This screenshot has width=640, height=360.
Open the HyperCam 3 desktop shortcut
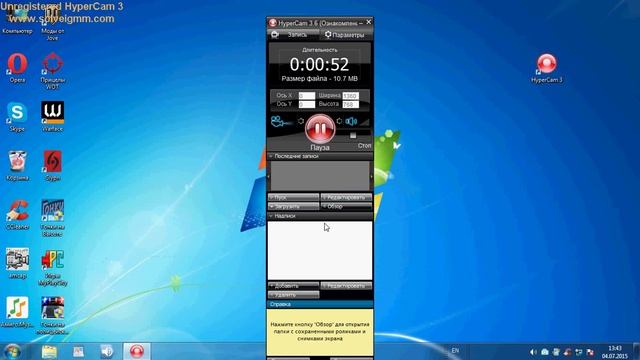click(x=547, y=68)
